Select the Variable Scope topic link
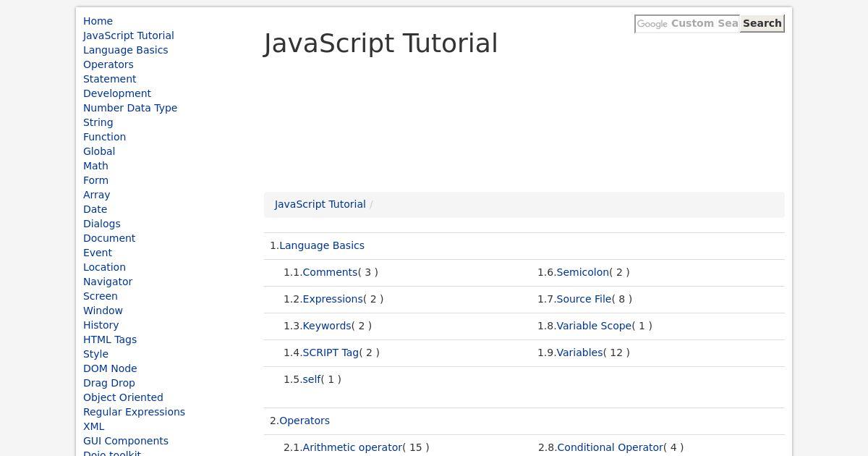 tap(594, 326)
